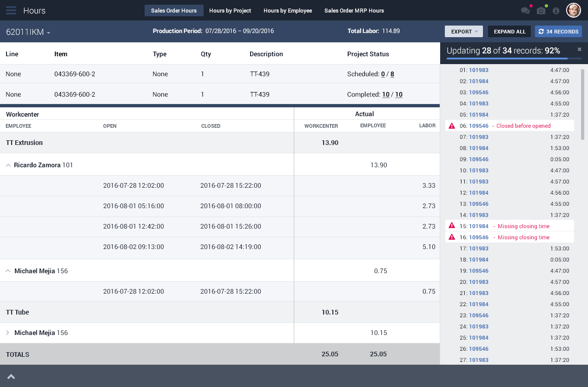Click the up arrow in bottom bar
This screenshot has width=588, height=387.
click(11, 377)
